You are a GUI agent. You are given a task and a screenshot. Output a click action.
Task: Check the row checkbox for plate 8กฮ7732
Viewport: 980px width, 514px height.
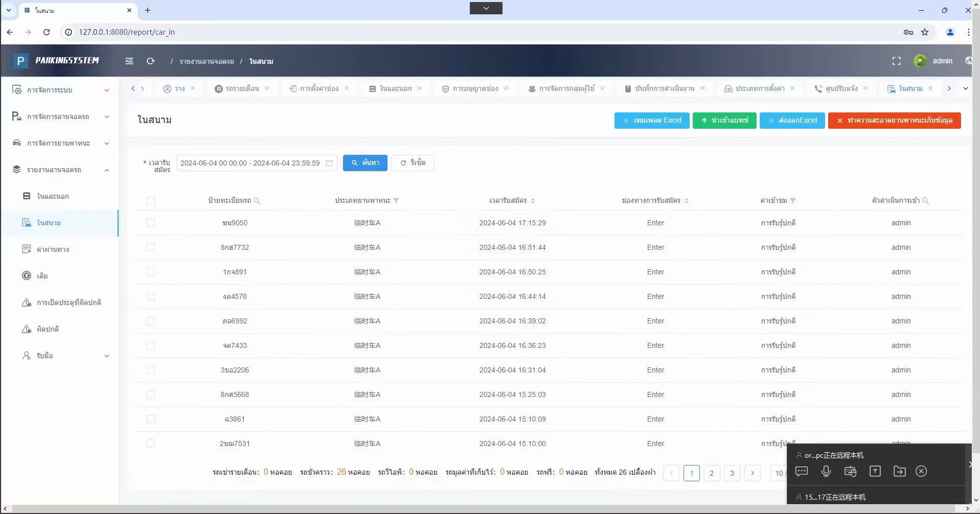click(151, 247)
